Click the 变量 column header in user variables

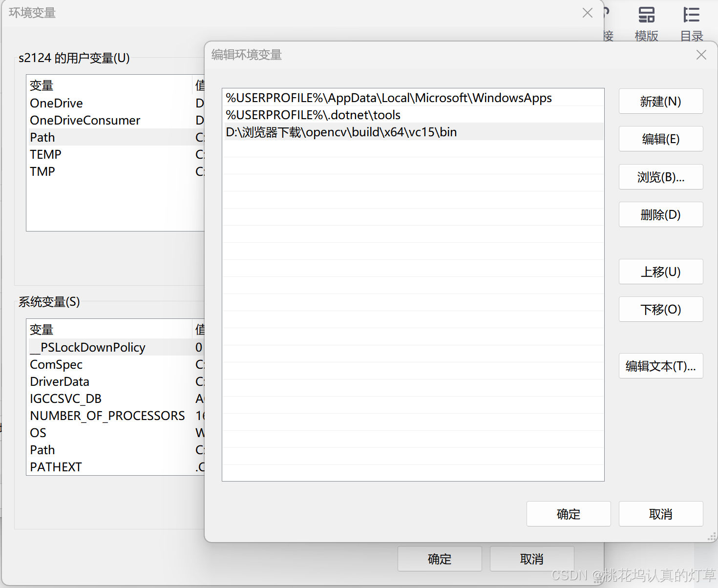click(x=42, y=85)
